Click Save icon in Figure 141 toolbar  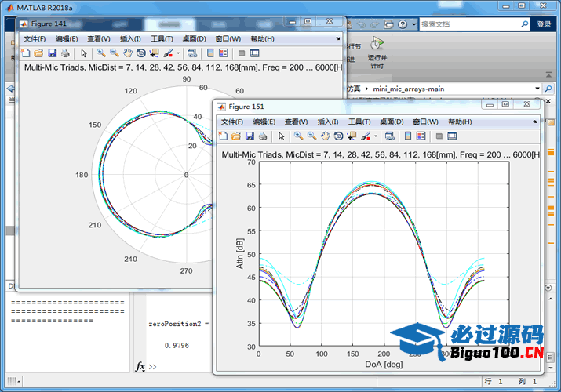(53, 53)
